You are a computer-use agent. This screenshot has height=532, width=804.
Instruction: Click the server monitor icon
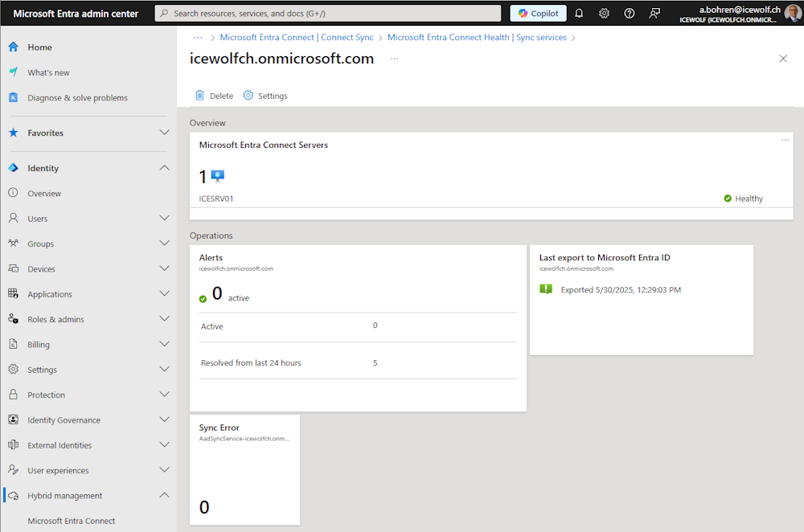point(218,176)
